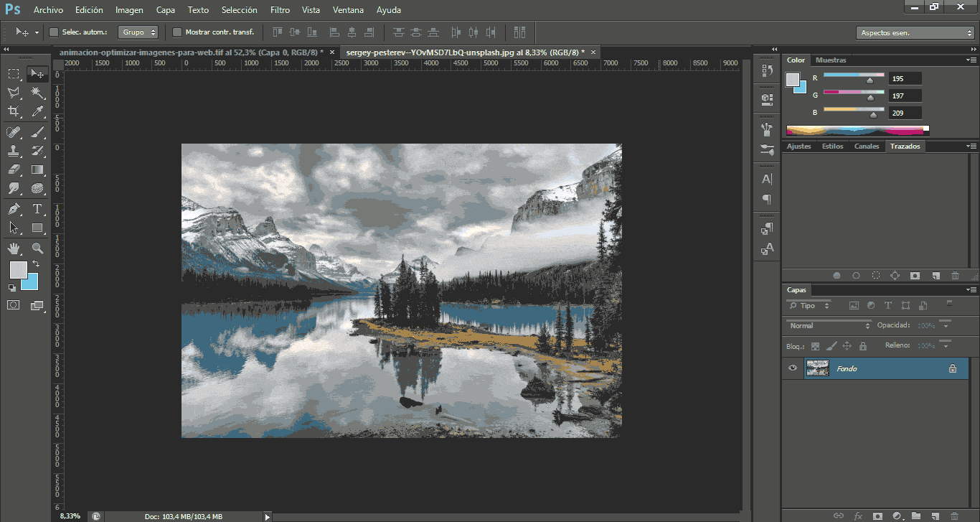
Task: Click the Fondo layer thumbnail
Action: (817, 368)
